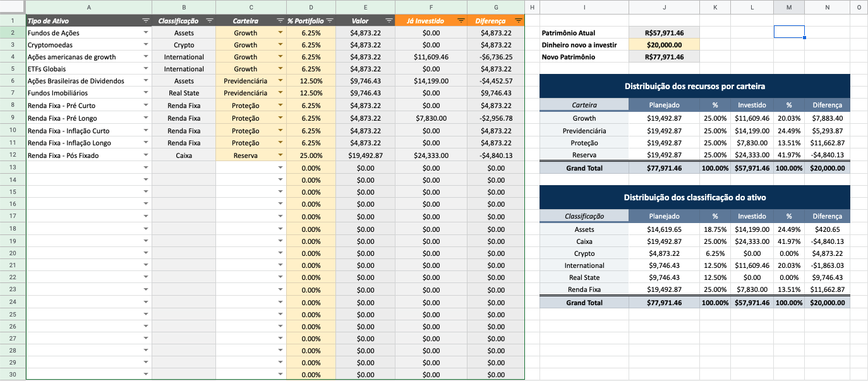
Task: Click the -$6,736.25 Diferença cell
Action: click(496, 57)
